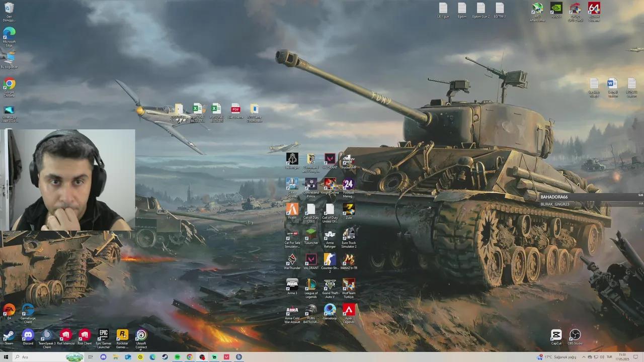Open CapCut from the desktop
The width and height of the screenshot is (644, 362).
point(556,337)
